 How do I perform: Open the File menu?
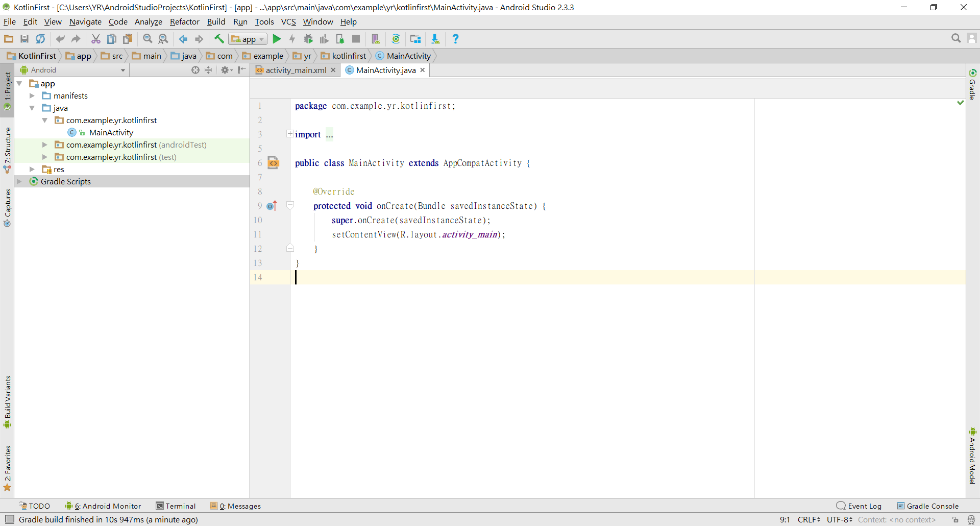click(x=10, y=21)
